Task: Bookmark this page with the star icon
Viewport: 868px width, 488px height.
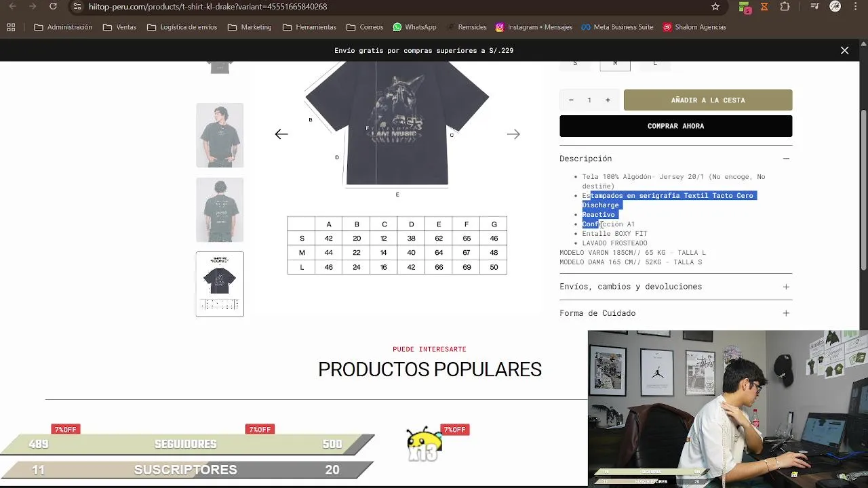Action: pos(715,7)
